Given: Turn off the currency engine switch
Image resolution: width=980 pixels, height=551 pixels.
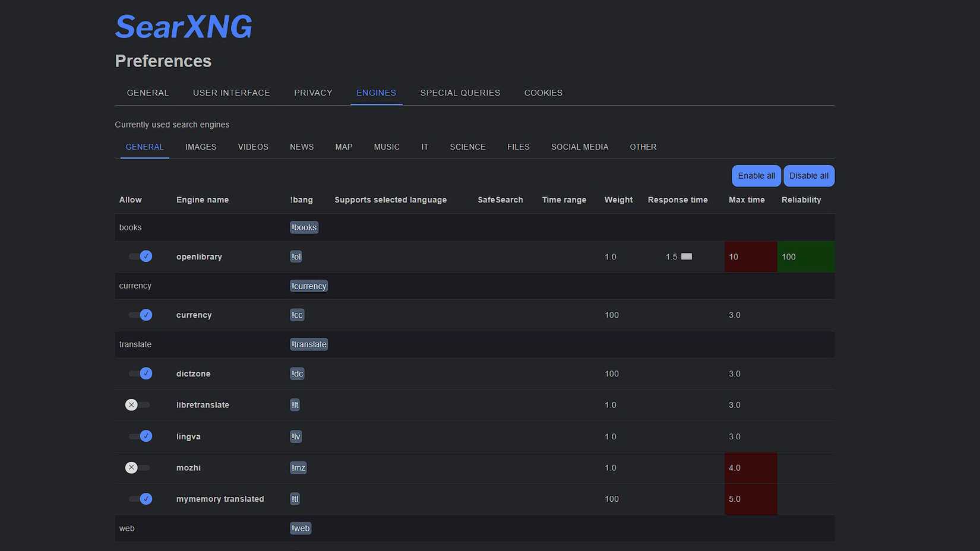Looking at the screenshot, I should 140,315.
